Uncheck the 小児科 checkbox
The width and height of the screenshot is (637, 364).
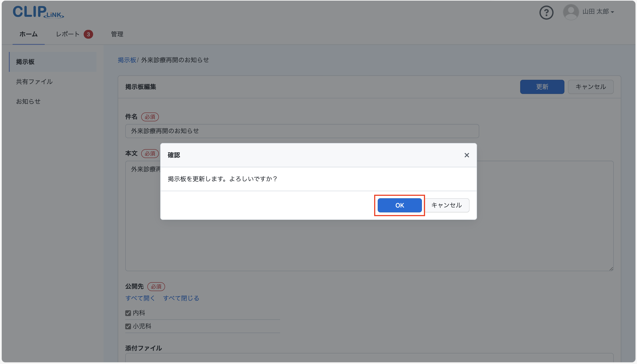(x=128, y=326)
